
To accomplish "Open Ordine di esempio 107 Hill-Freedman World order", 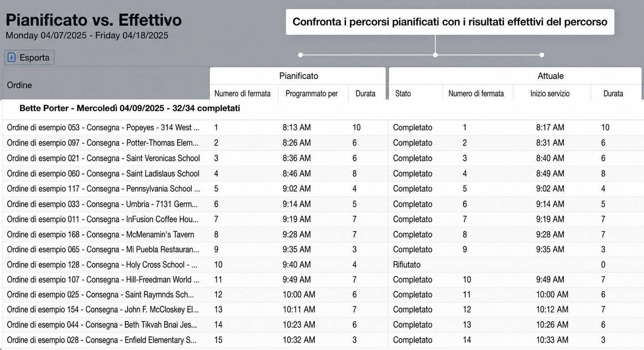I will click(103, 280).
